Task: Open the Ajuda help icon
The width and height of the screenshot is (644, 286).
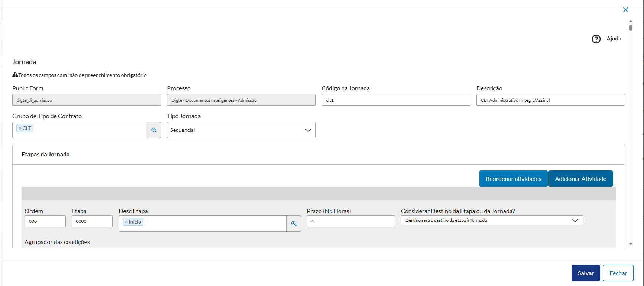Action: [x=596, y=39]
